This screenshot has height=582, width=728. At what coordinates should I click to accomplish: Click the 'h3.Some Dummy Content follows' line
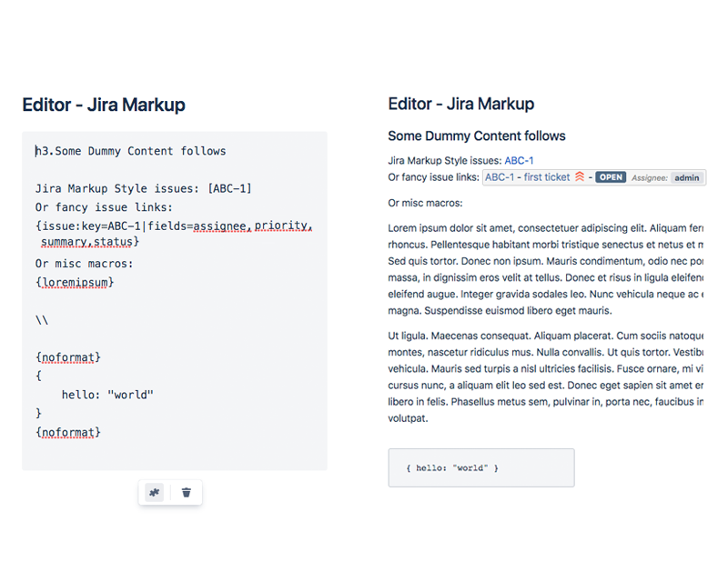pyautogui.click(x=131, y=151)
